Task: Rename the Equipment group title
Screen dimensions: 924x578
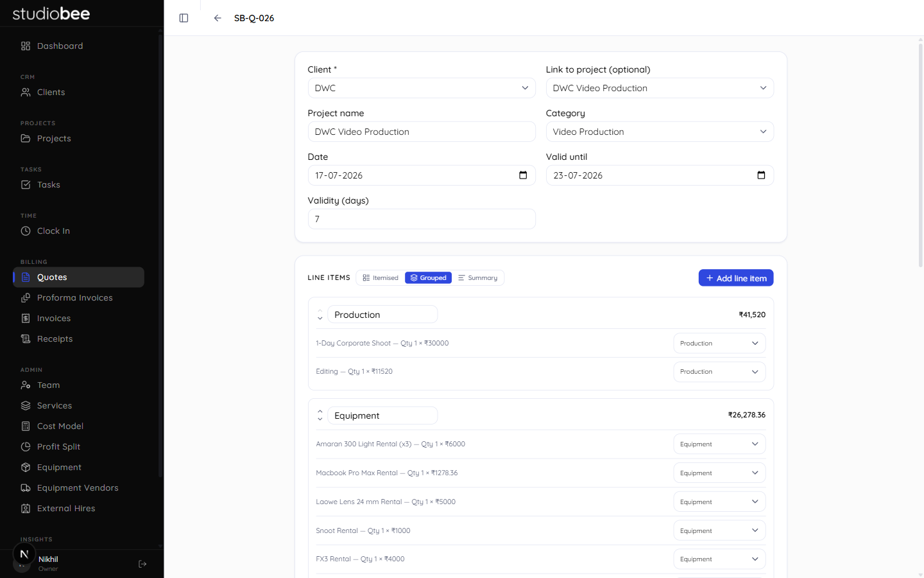Action: coord(382,416)
